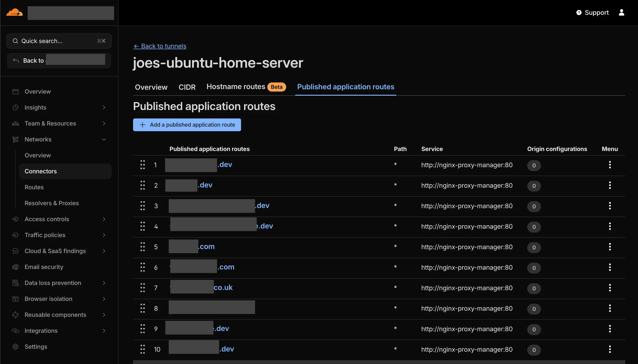Collapse the Networks section
Image resolution: width=638 pixels, height=364 pixels.
pyautogui.click(x=104, y=139)
